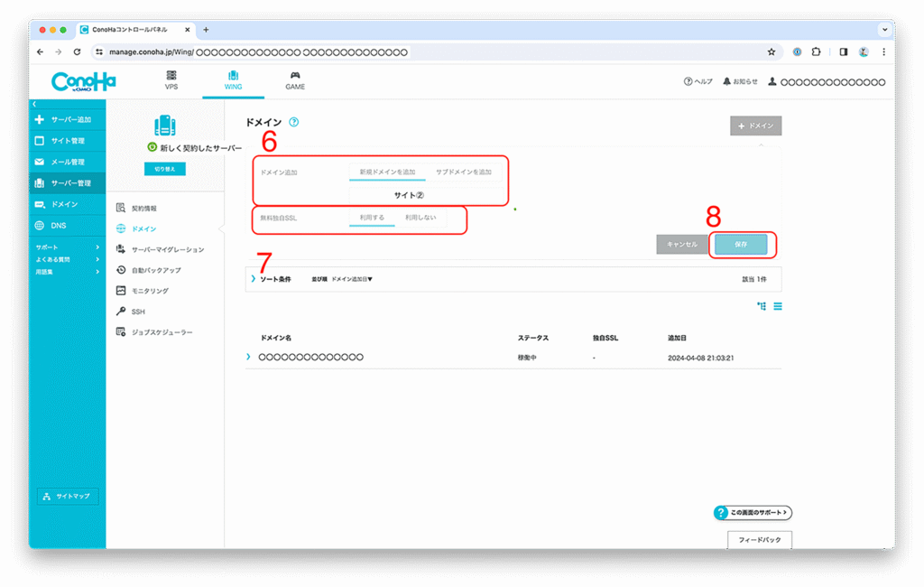Select サブドメインを追加 option
The height and width of the screenshot is (587, 924).
[x=464, y=172]
